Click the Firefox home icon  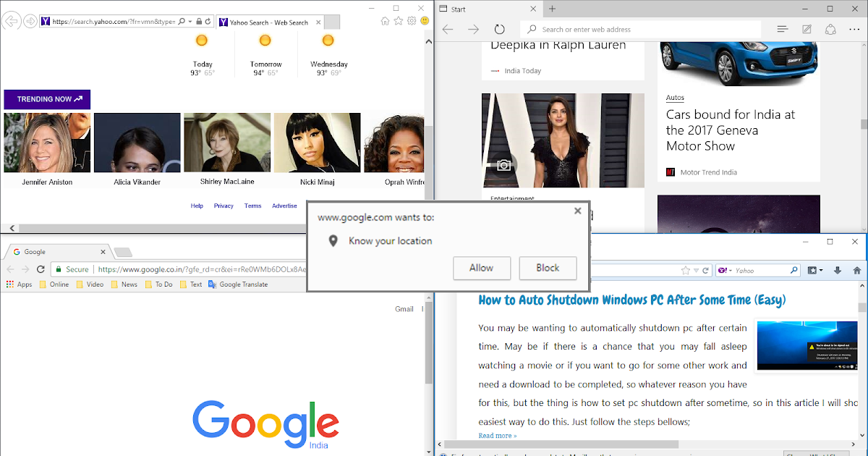[858, 270]
